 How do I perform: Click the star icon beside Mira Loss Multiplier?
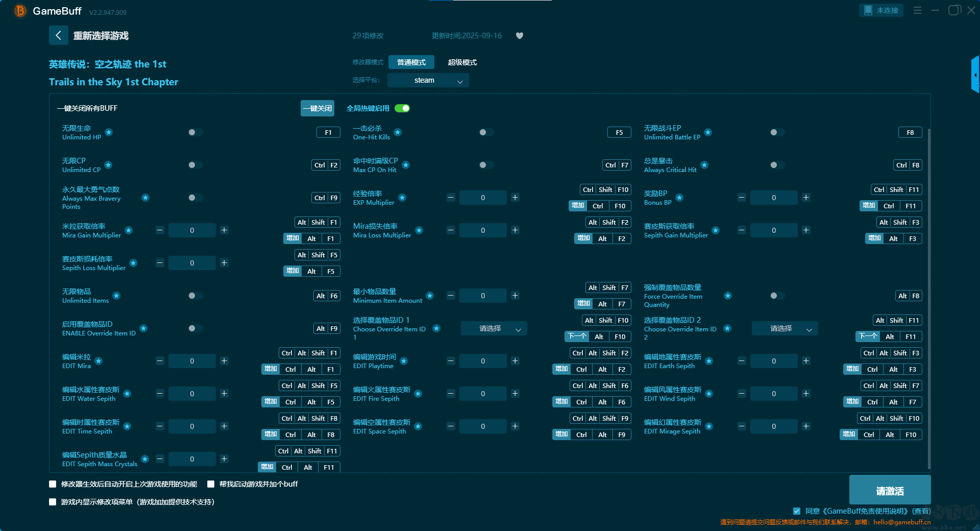tap(419, 230)
